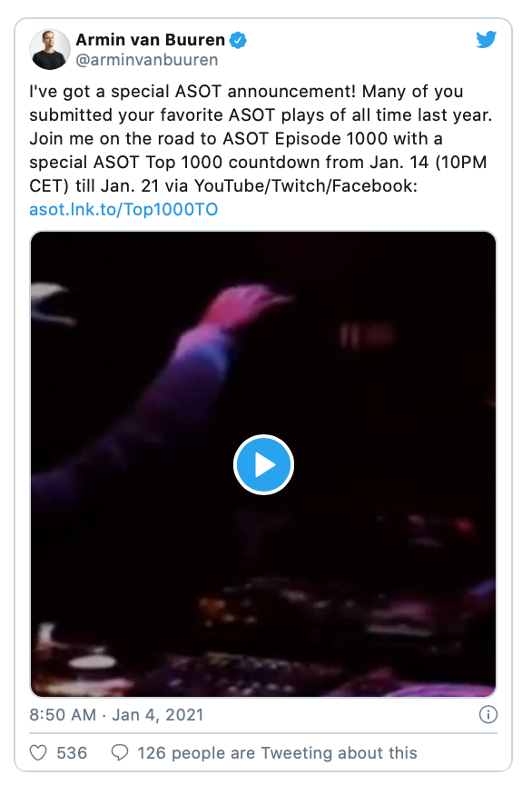Click the 'YouTube/Twitch/Facebook' text in tweet
Screen dimensions: 532x785
306,185
